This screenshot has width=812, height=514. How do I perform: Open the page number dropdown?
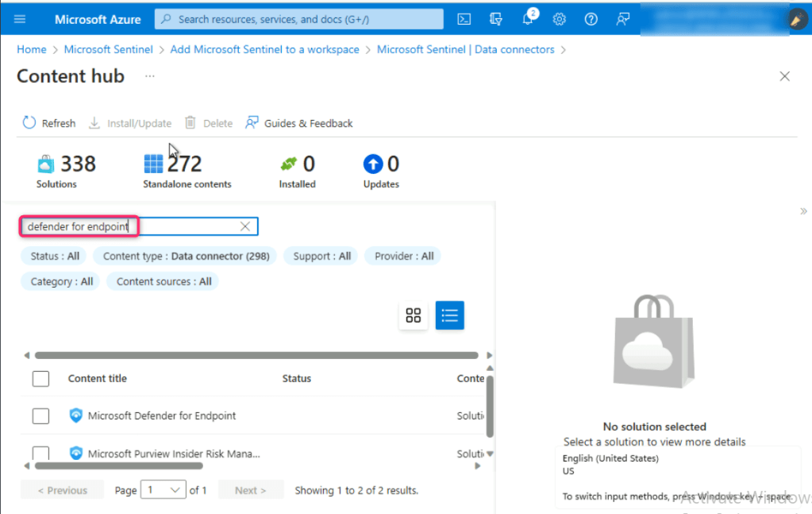[x=163, y=490]
